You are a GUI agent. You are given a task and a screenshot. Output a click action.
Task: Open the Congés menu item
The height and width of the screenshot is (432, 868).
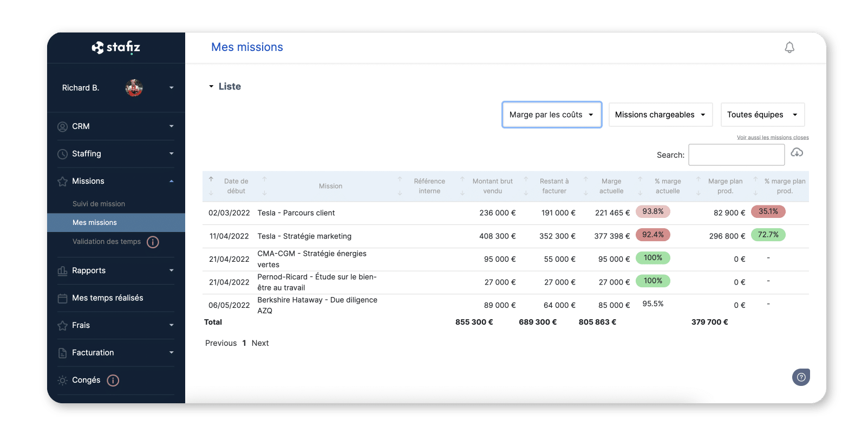point(86,380)
